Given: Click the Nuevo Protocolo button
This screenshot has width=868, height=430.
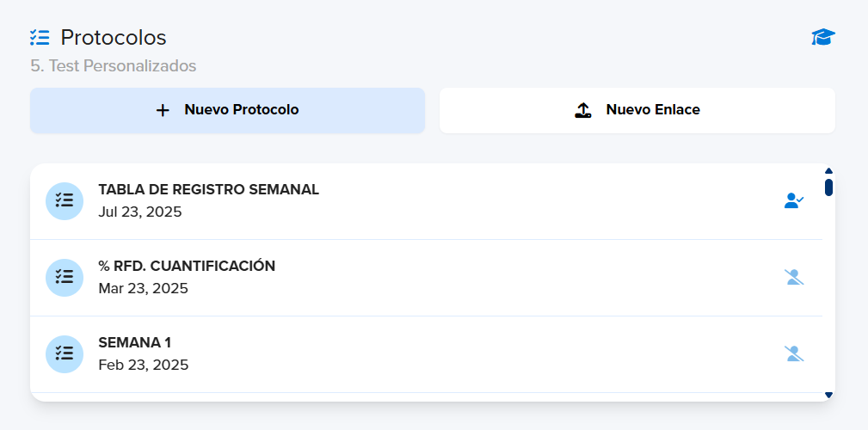Looking at the screenshot, I should [227, 110].
